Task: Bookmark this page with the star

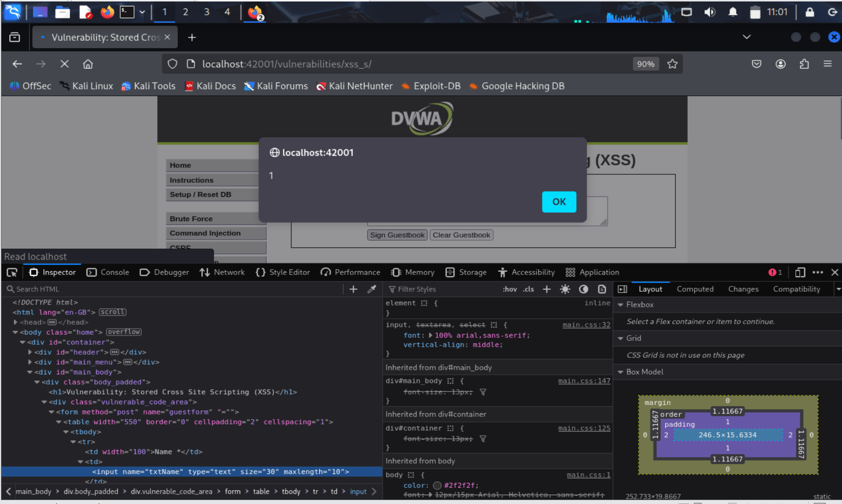Action: pos(673,64)
